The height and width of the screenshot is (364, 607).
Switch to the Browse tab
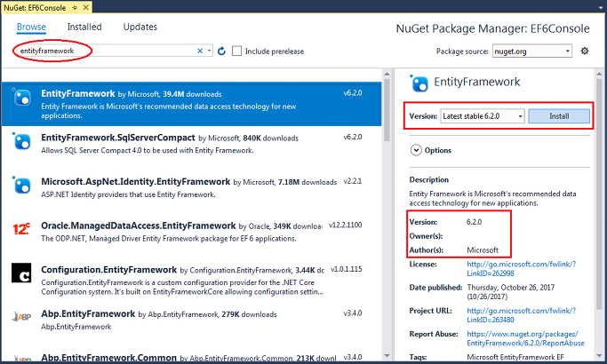point(31,27)
